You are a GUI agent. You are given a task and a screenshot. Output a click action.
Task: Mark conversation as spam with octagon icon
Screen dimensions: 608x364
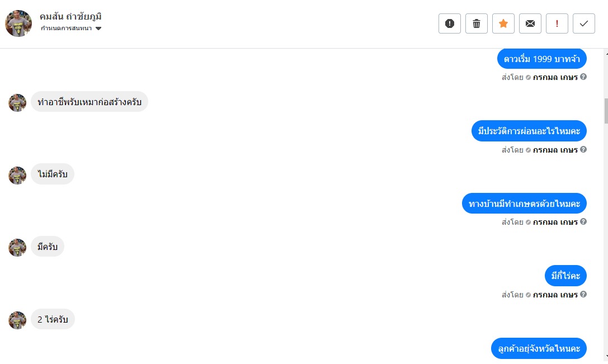coord(450,23)
